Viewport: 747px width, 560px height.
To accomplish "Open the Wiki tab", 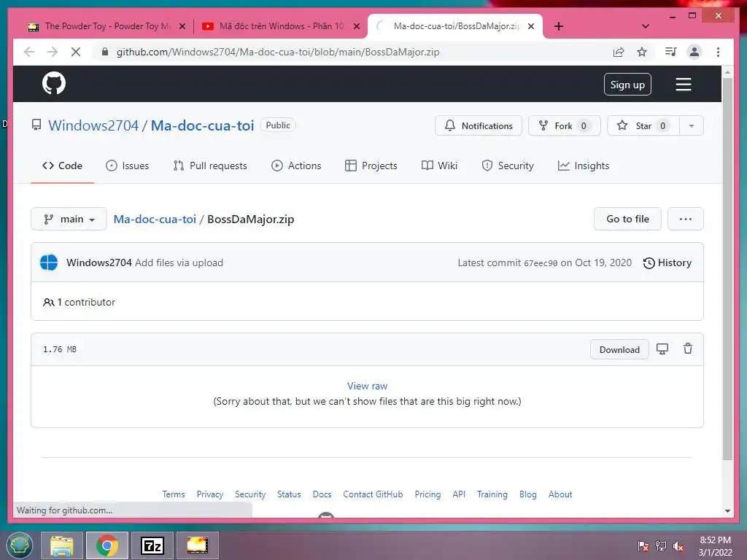I will pyautogui.click(x=439, y=166).
